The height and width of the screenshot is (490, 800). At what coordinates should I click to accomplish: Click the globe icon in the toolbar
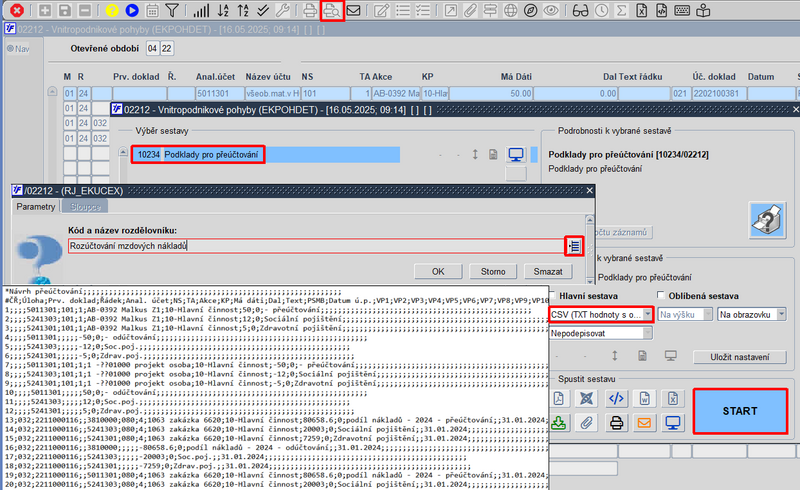(510, 10)
